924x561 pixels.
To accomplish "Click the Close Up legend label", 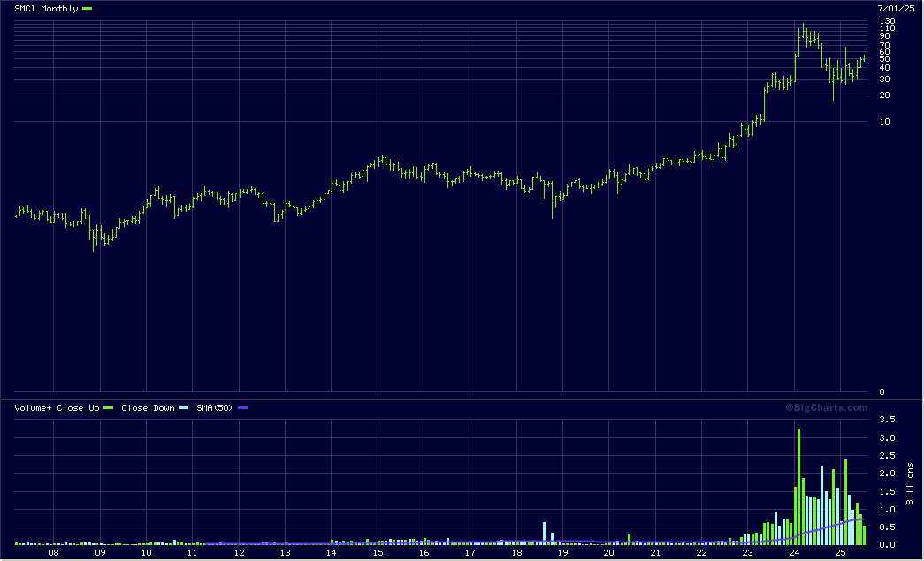I will [x=78, y=408].
